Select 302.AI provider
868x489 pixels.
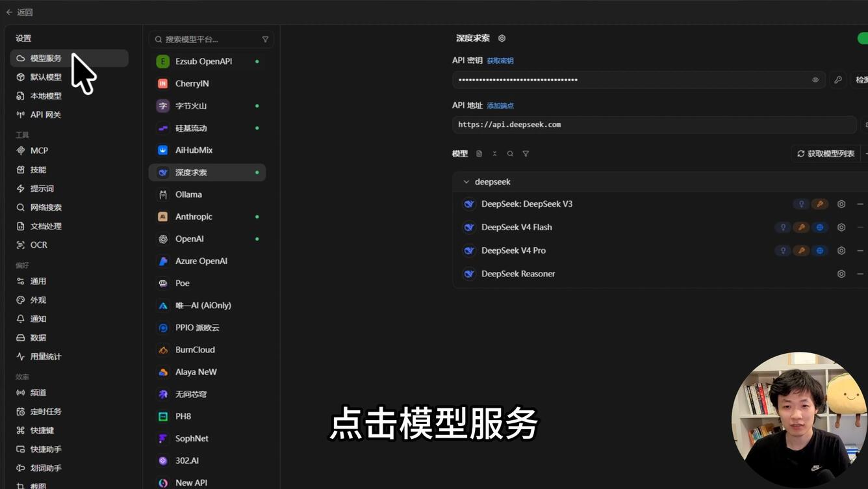coord(207,460)
